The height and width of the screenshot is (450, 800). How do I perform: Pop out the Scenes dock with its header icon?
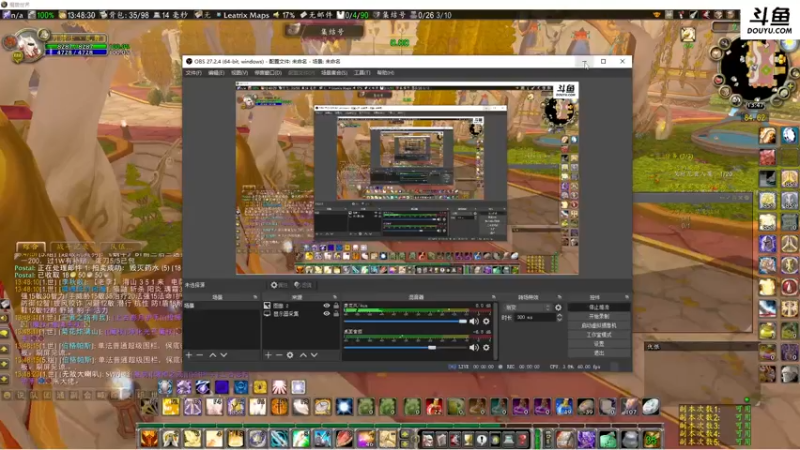[255, 297]
